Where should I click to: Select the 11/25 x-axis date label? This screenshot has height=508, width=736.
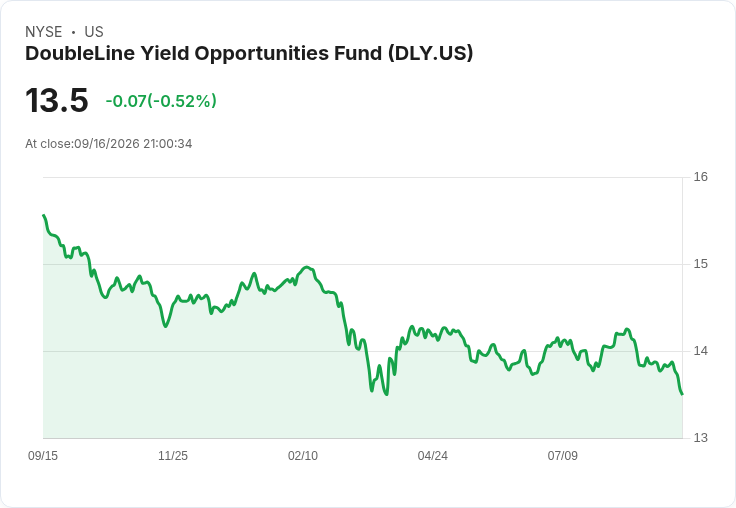[173, 455]
